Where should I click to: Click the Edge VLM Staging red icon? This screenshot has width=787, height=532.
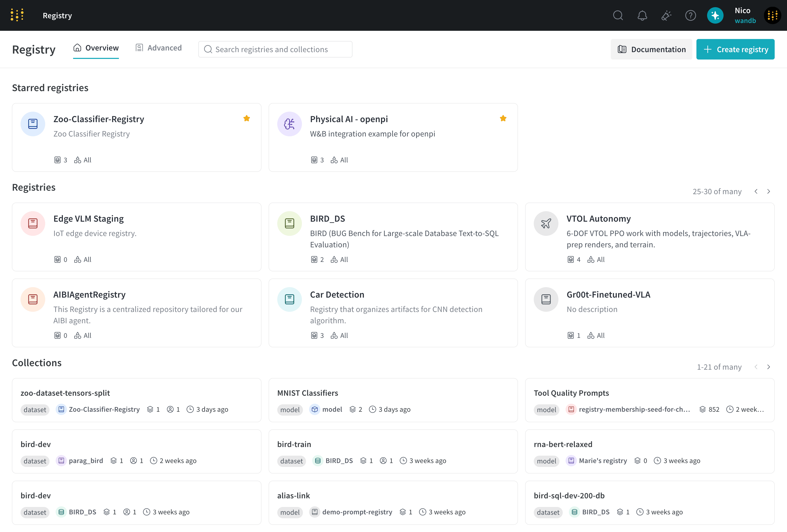click(33, 223)
